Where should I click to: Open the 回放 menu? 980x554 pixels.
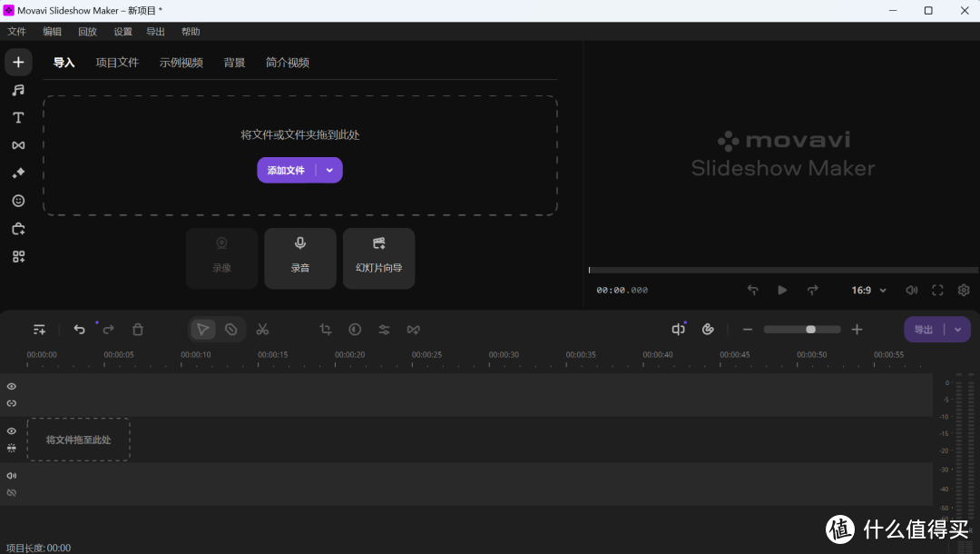87,32
